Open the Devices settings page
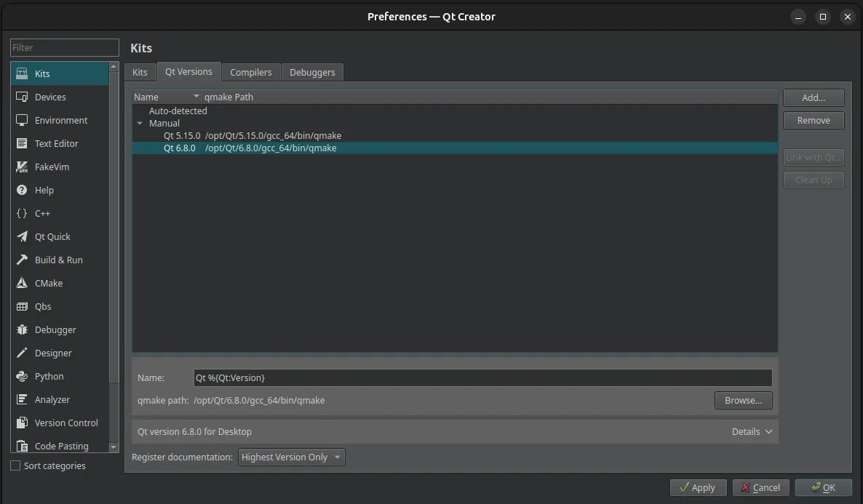 (50, 97)
